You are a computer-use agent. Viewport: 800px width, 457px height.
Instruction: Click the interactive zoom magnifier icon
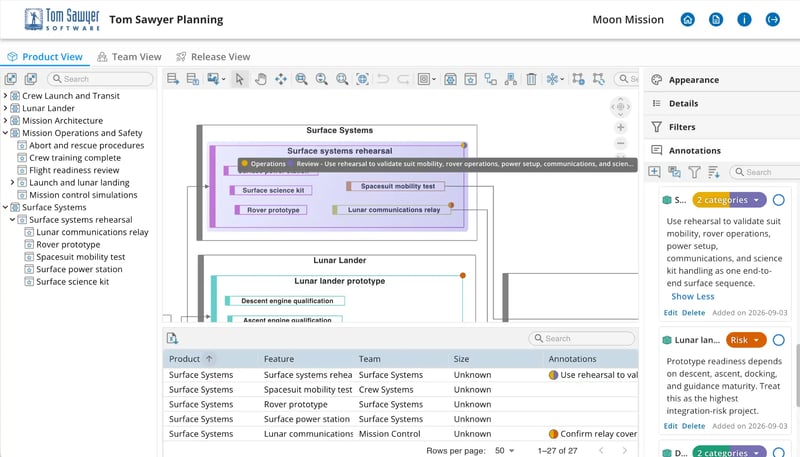point(321,79)
